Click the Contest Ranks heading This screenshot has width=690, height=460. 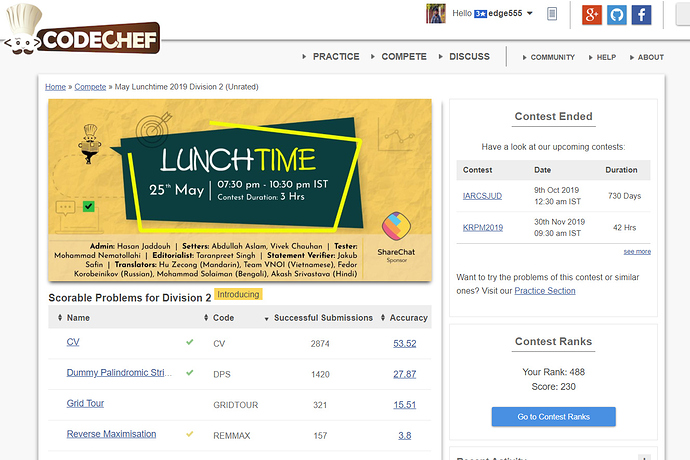tap(554, 342)
